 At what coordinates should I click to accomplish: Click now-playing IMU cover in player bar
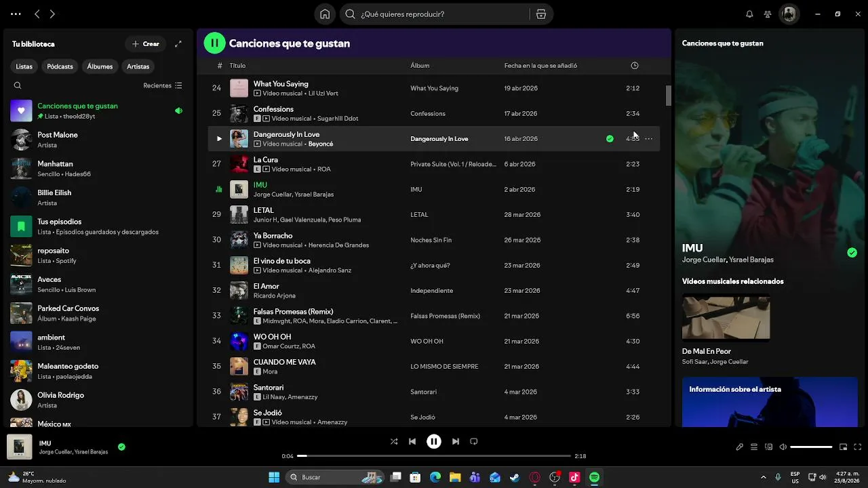coord(19,447)
